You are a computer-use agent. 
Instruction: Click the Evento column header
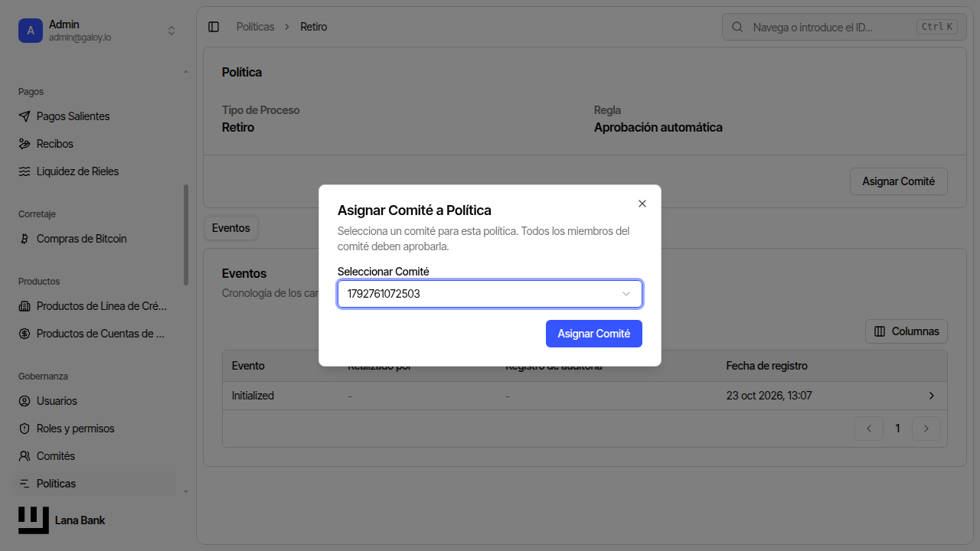pyautogui.click(x=248, y=366)
